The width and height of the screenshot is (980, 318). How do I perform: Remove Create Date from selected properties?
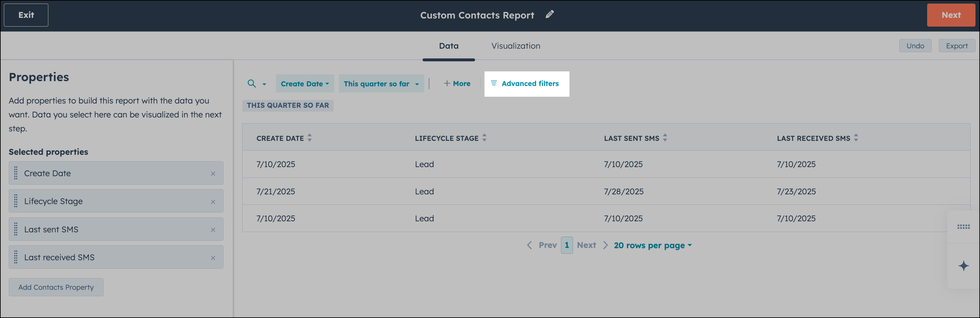click(x=213, y=174)
